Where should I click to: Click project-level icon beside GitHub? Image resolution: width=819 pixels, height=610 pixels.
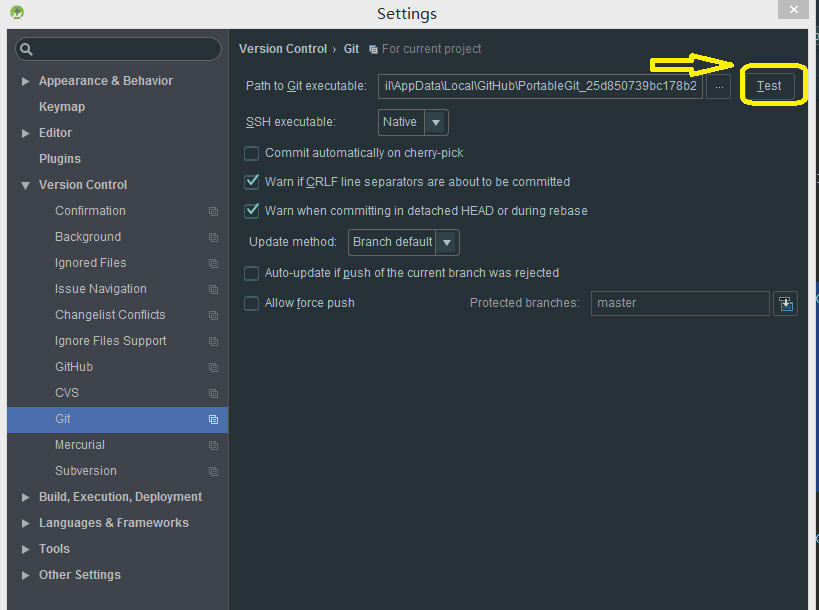pyautogui.click(x=213, y=368)
